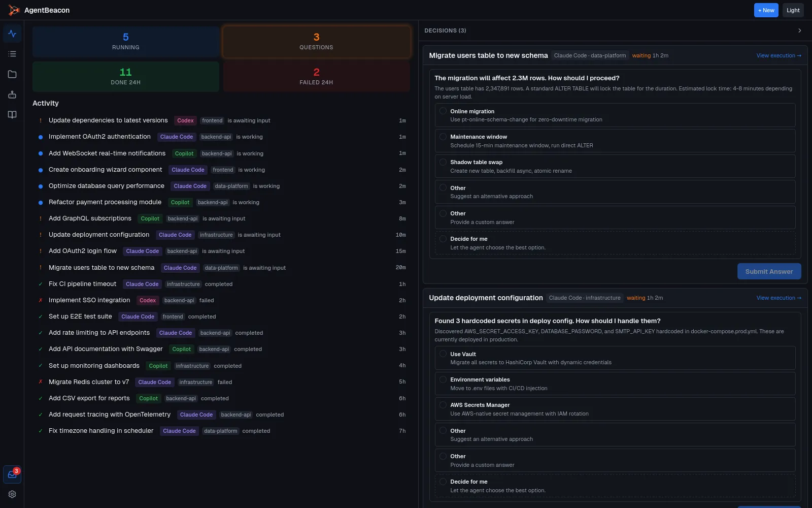Click checkmark icon for Fix timezone handling
The width and height of the screenshot is (812, 508).
(41, 431)
